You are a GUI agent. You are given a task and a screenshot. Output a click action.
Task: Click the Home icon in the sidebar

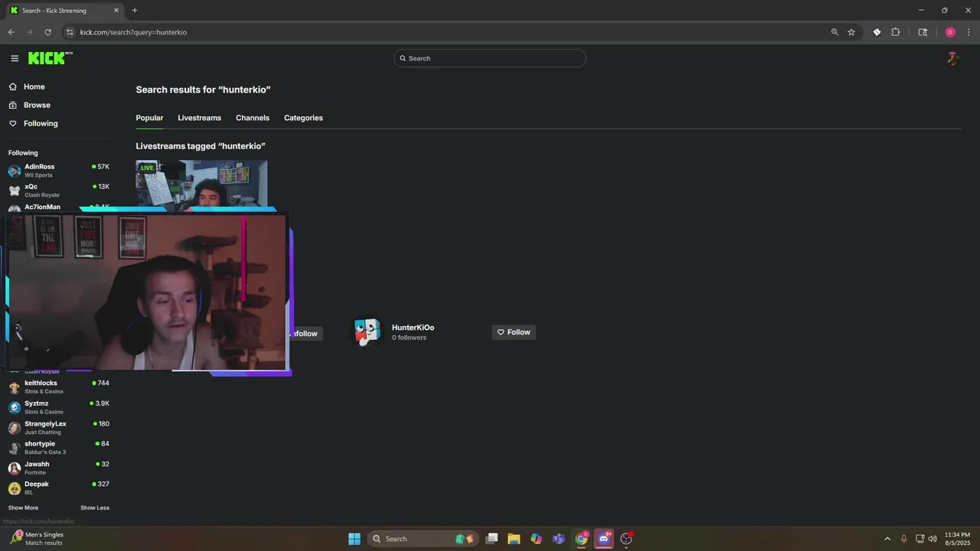tap(13, 86)
